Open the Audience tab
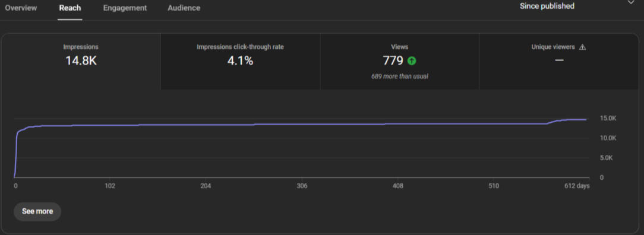This screenshot has height=235, width=644. (184, 8)
